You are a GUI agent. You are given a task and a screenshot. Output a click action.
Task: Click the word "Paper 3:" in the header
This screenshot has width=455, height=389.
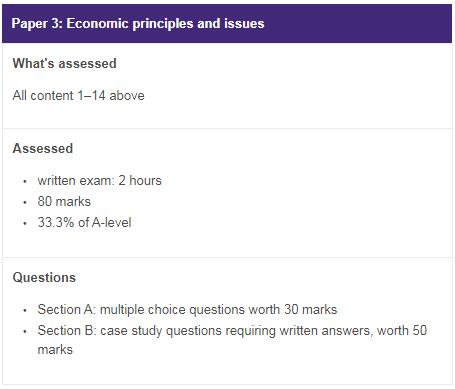point(37,24)
